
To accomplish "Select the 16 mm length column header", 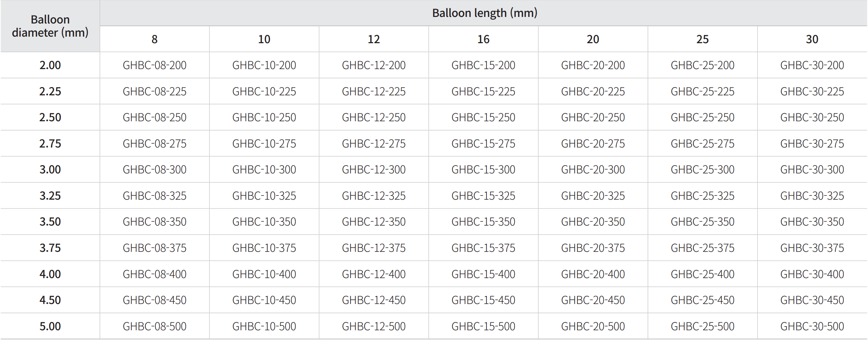I will (483, 39).
